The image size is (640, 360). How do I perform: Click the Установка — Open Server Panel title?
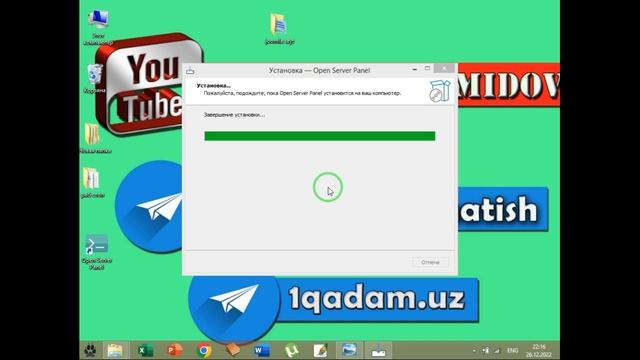(x=319, y=70)
